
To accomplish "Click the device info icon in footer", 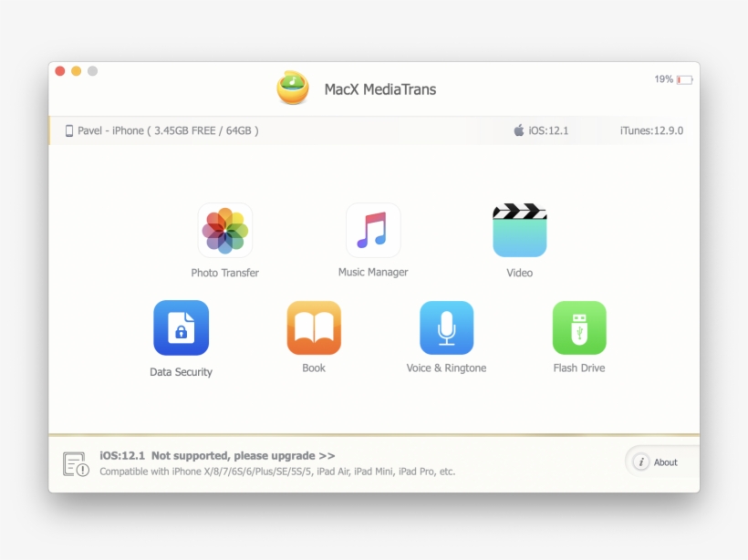I will pos(75,461).
